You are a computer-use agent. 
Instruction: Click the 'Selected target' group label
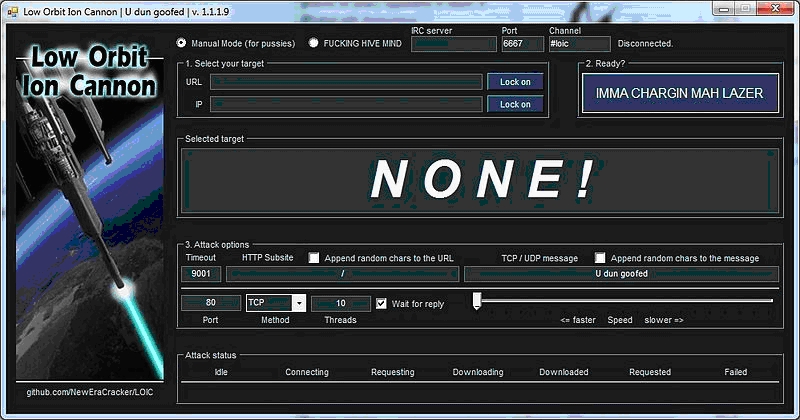pos(214,139)
